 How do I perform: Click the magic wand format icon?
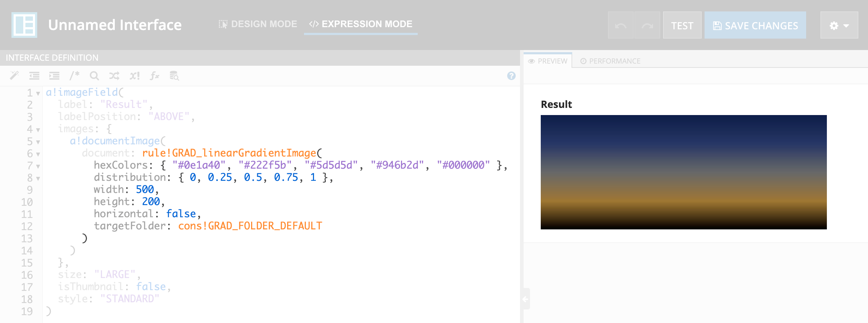coord(14,75)
